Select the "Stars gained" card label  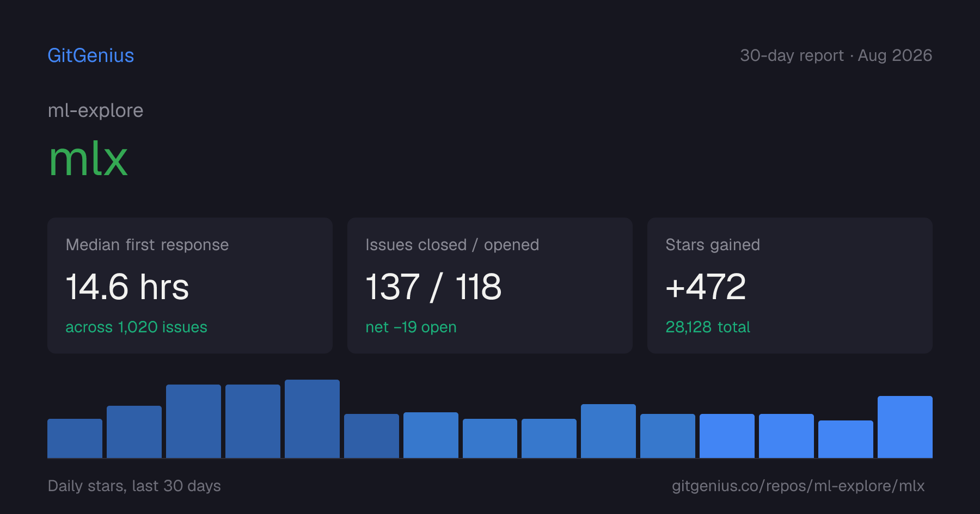[713, 245]
